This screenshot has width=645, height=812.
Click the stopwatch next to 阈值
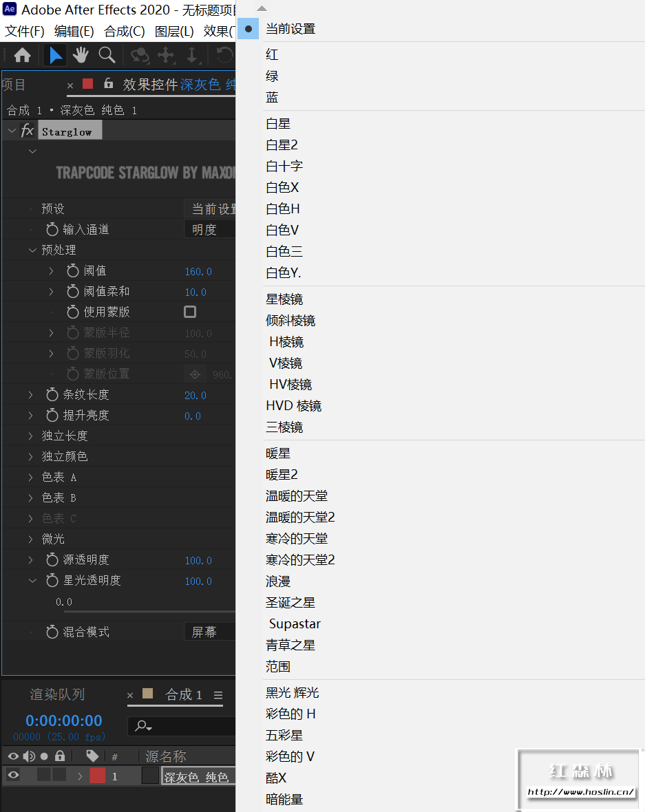click(74, 270)
